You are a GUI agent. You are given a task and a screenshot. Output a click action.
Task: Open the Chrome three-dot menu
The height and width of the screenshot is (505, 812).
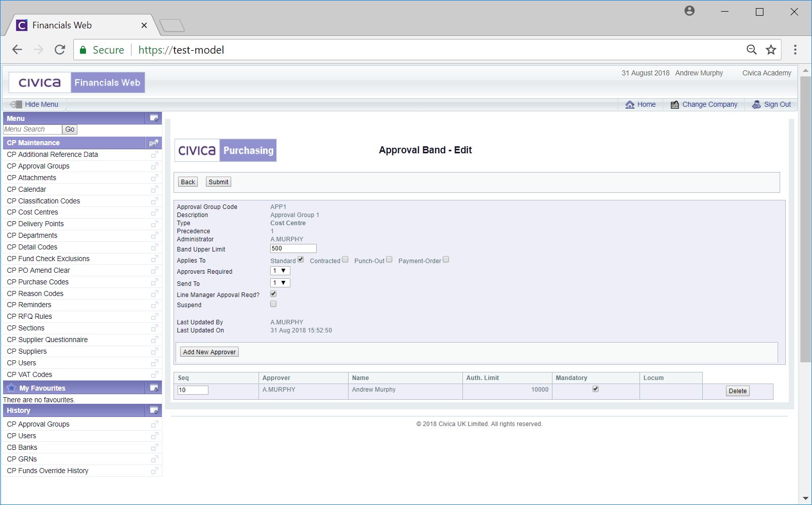(x=795, y=50)
